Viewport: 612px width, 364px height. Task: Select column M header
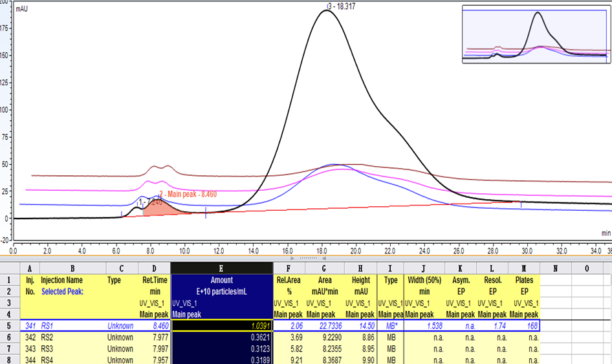(523, 268)
